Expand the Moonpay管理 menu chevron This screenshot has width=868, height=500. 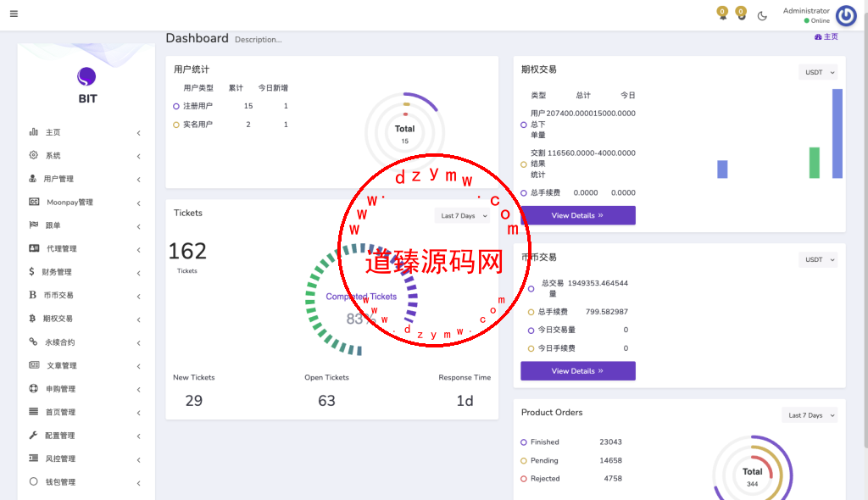138,203
